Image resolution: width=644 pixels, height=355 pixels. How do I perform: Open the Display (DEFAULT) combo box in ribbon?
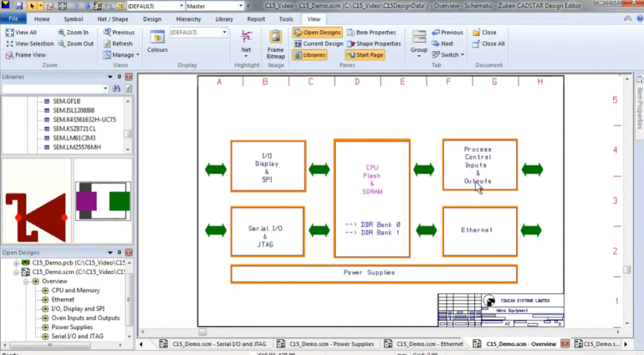pos(199,33)
